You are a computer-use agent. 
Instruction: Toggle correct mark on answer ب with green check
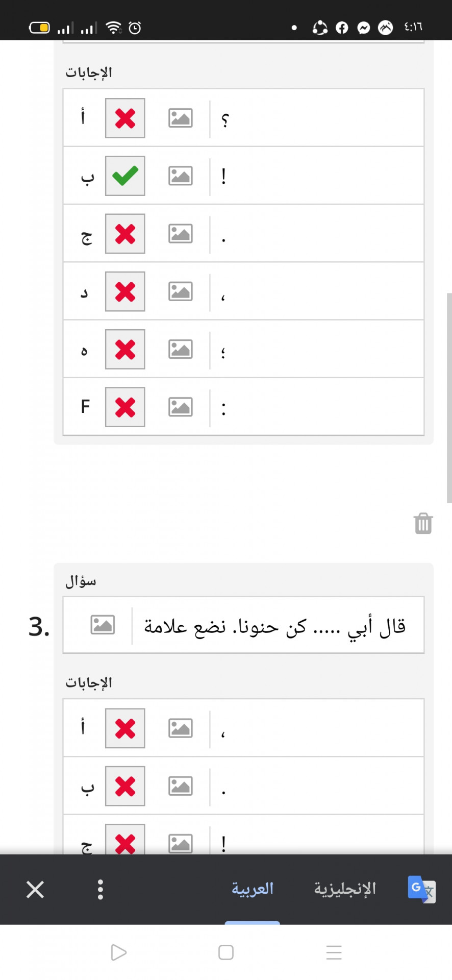[125, 176]
